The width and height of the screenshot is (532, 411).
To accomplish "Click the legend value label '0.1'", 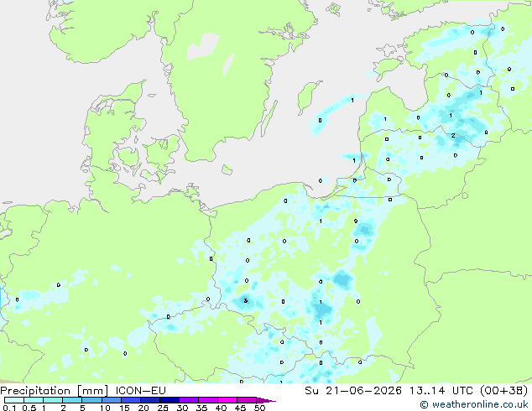I will point(9,408).
